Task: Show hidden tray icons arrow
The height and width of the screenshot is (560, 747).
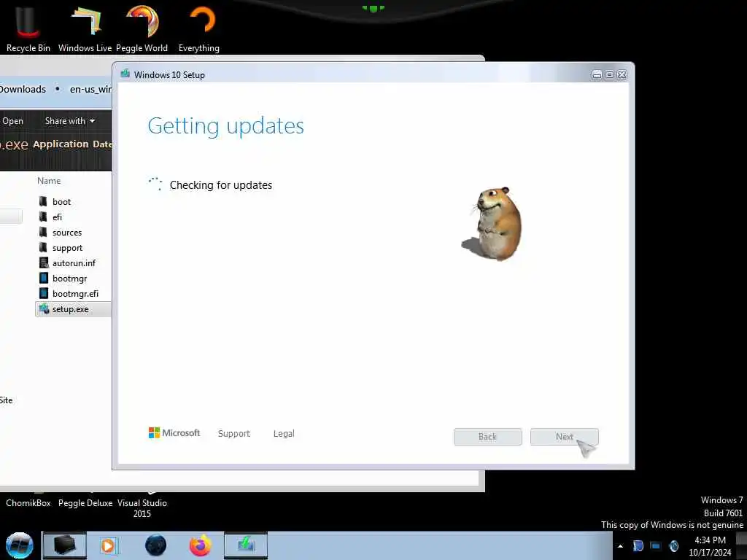Action: [x=620, y=546]
